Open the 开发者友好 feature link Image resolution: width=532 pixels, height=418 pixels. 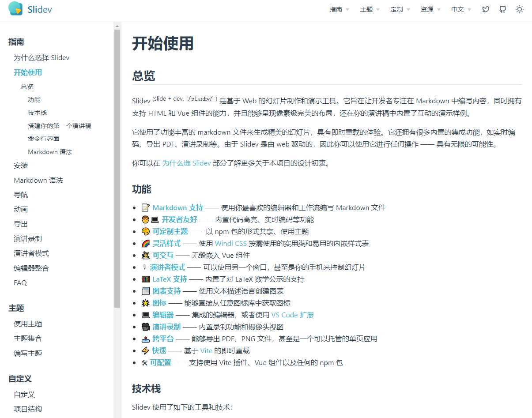tap(179, 219)
